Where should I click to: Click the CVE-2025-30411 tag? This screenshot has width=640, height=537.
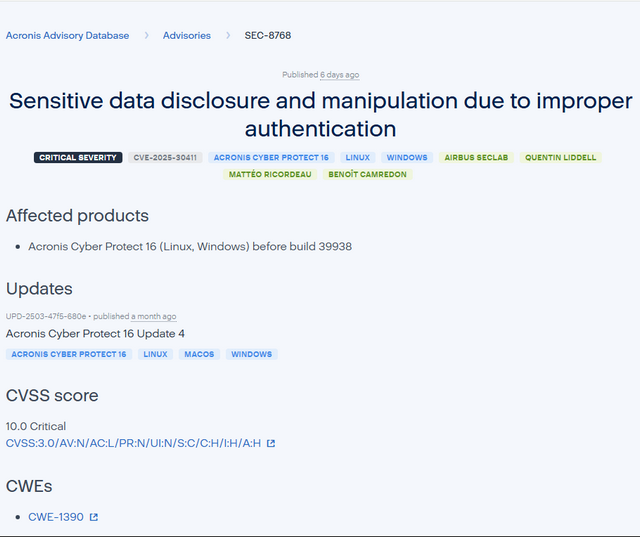165,158
